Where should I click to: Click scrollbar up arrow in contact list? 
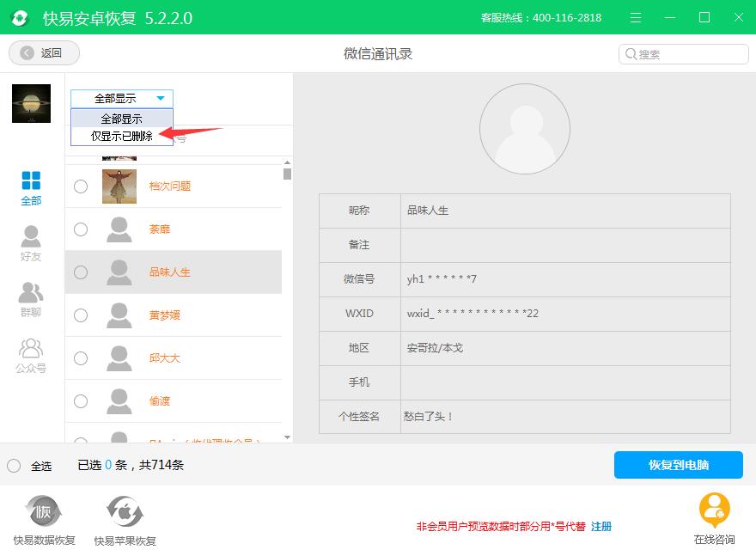(x=287, y=162)
